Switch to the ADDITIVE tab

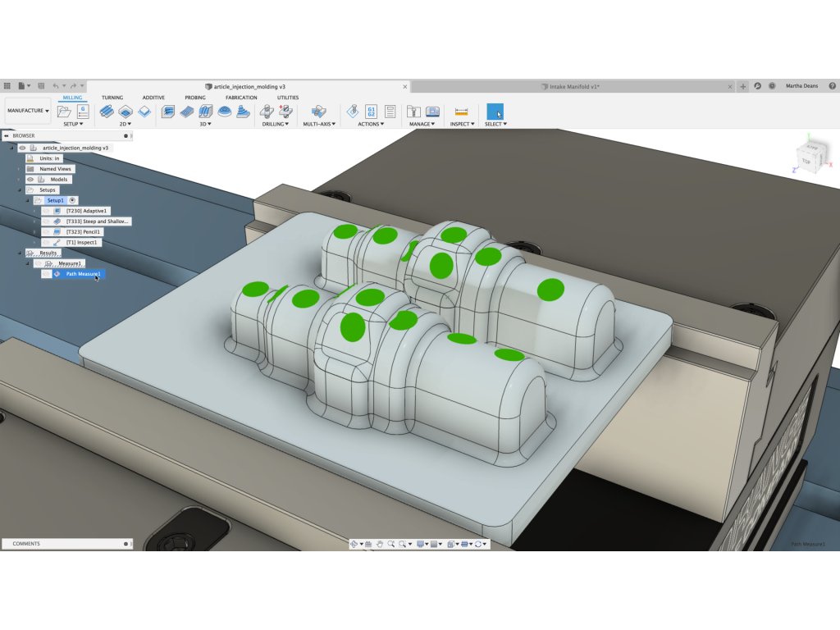(153, 98)
